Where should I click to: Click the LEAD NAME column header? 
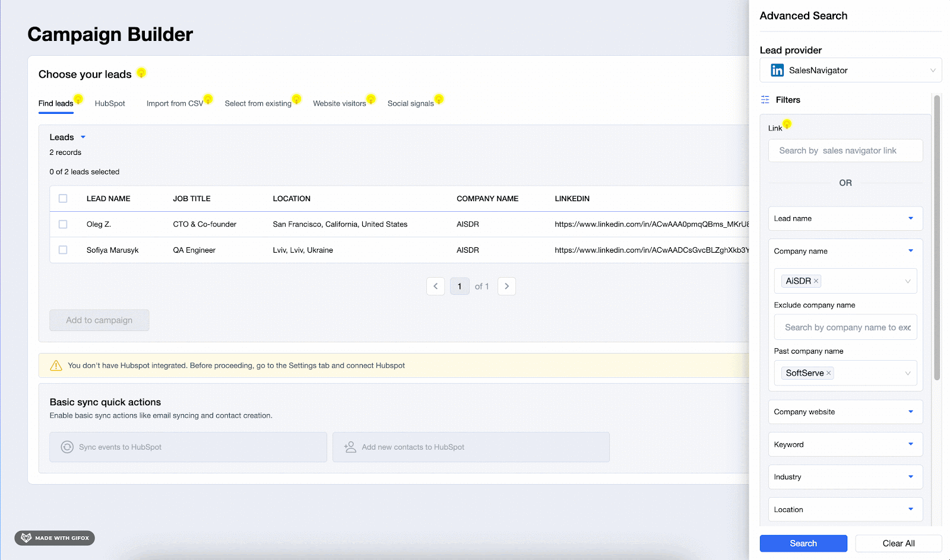point(109,199)
